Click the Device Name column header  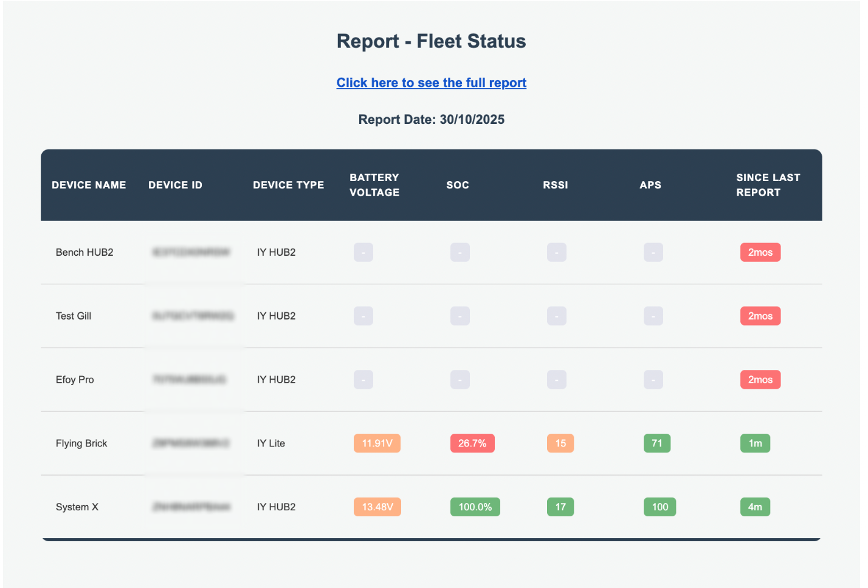click(89, 185)
